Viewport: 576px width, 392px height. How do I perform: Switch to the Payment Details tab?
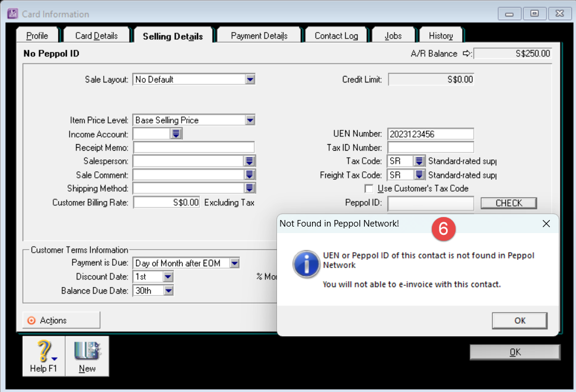click(x=259, y=36)
